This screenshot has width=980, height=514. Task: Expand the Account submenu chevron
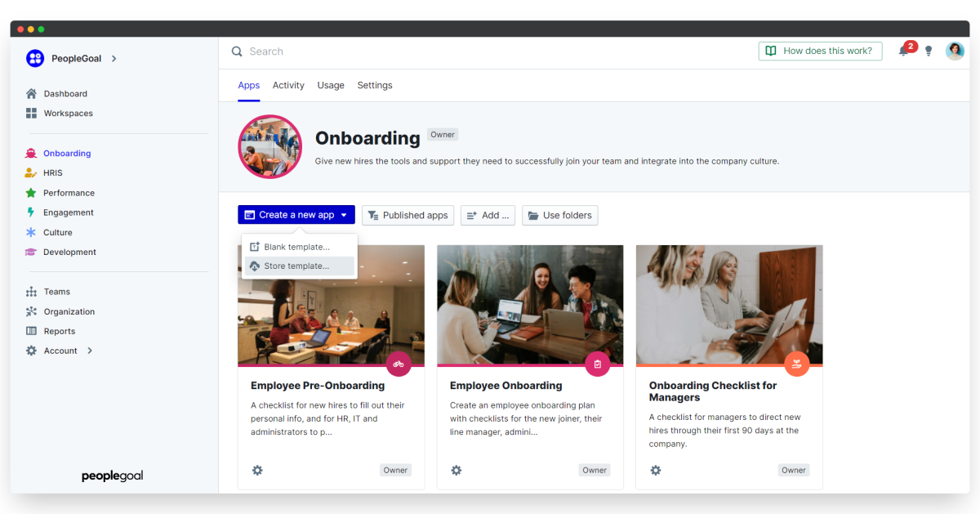pyautogui.click(x=90, y=351)
